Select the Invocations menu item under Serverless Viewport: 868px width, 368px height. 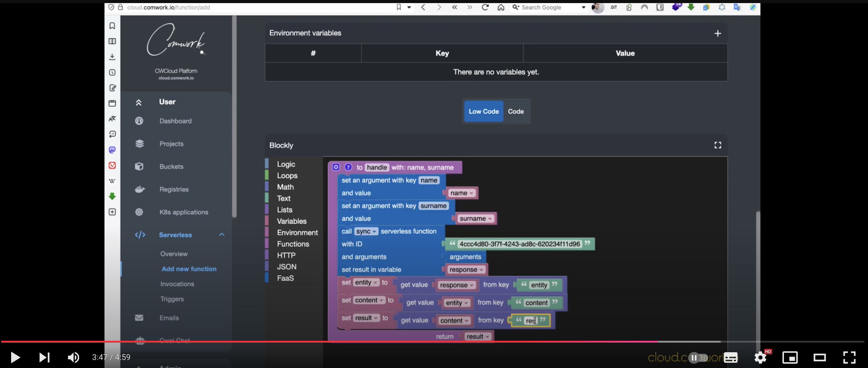(177, 284)
